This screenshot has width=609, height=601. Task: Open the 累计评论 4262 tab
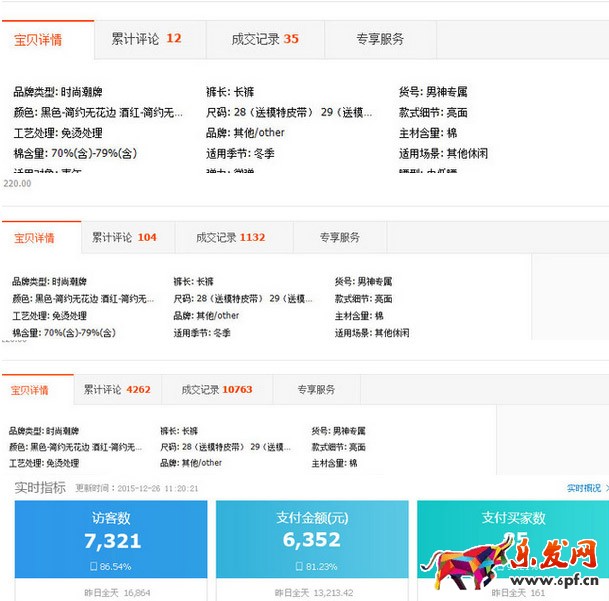pos(117,389)
